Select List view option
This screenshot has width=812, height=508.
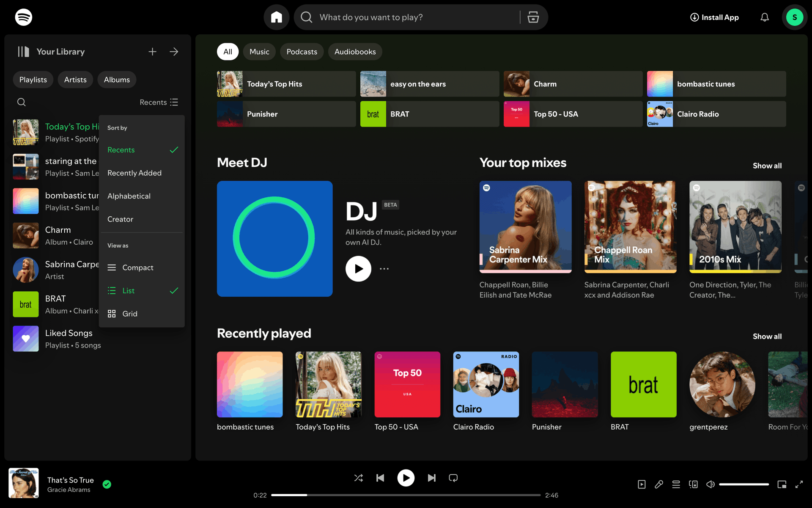pyautogui.click(x=142, y=290)
